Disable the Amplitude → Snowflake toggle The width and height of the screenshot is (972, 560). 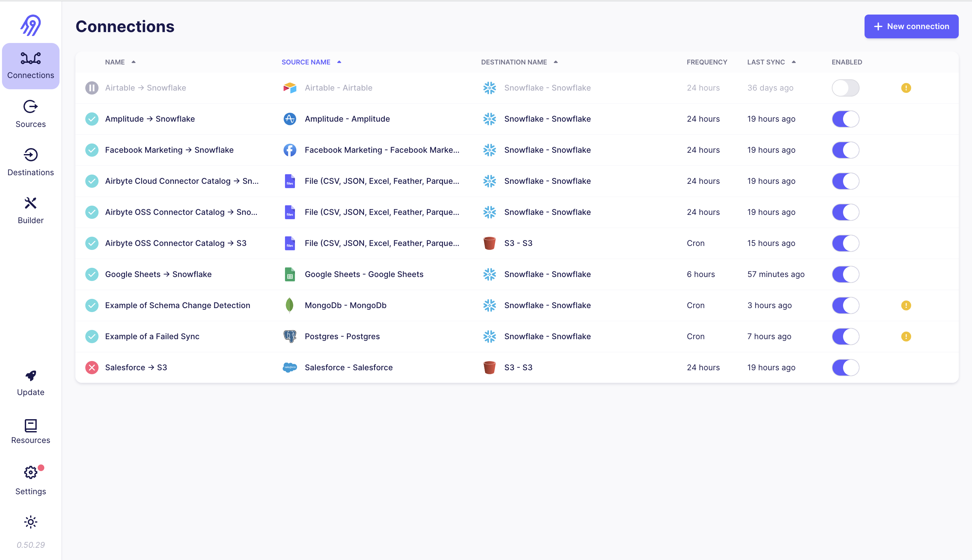(x=845, y=119)
